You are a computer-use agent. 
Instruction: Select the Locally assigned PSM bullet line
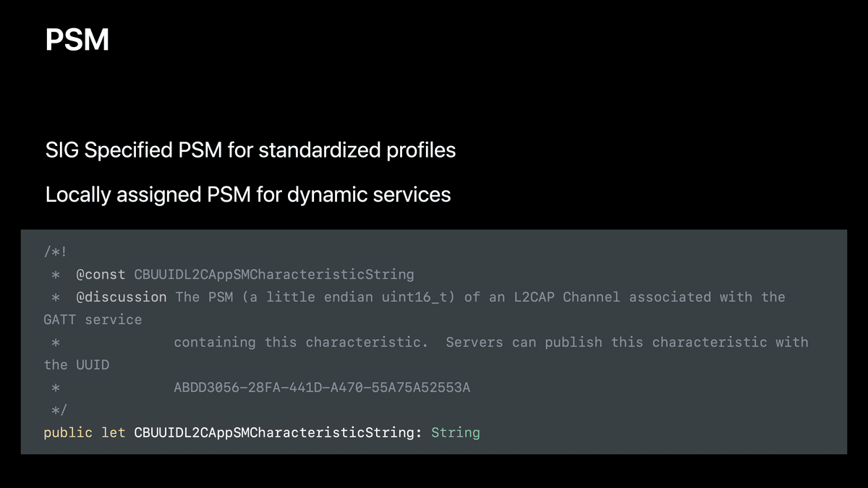click(x=248, y=194)
